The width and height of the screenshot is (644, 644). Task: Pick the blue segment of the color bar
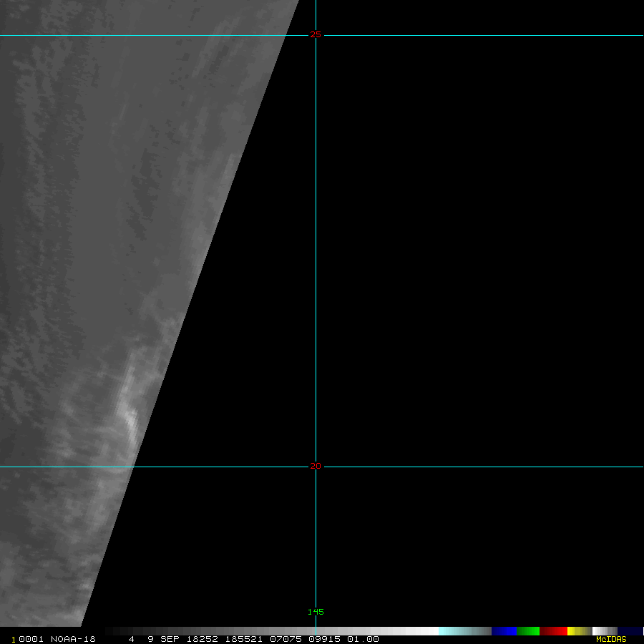[x=504, y=631]
